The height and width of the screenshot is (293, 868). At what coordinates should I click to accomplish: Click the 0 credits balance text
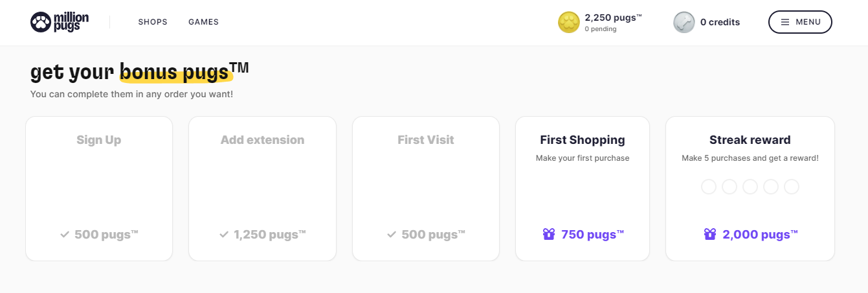point(720,22)
